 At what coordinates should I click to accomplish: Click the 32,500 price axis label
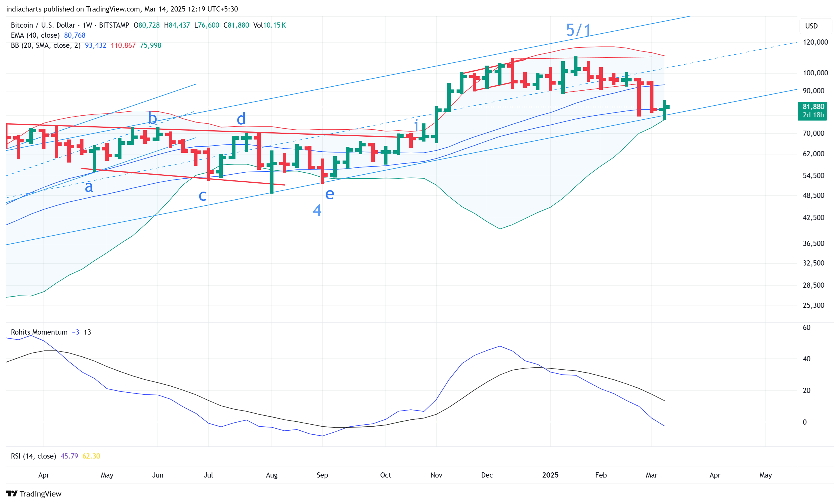[x=813, y=263]
